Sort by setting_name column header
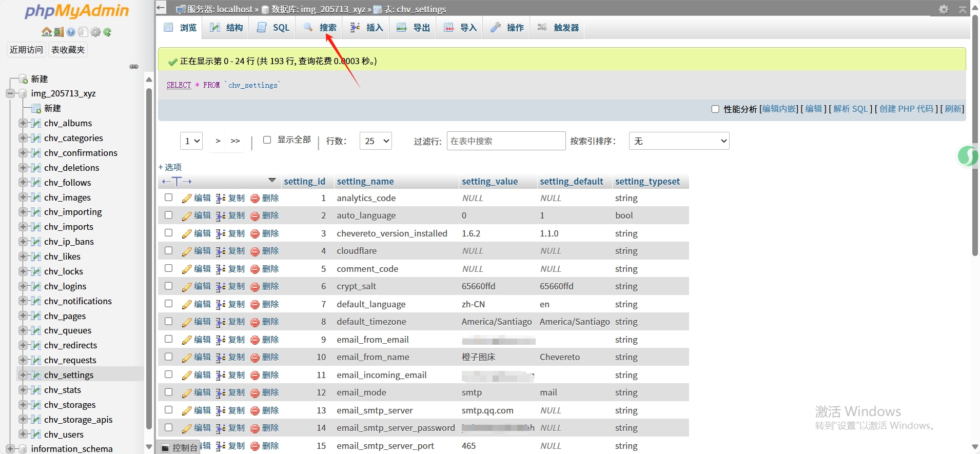Image resolution: width=980 pixels, height=454 pixels. [365, 182]
